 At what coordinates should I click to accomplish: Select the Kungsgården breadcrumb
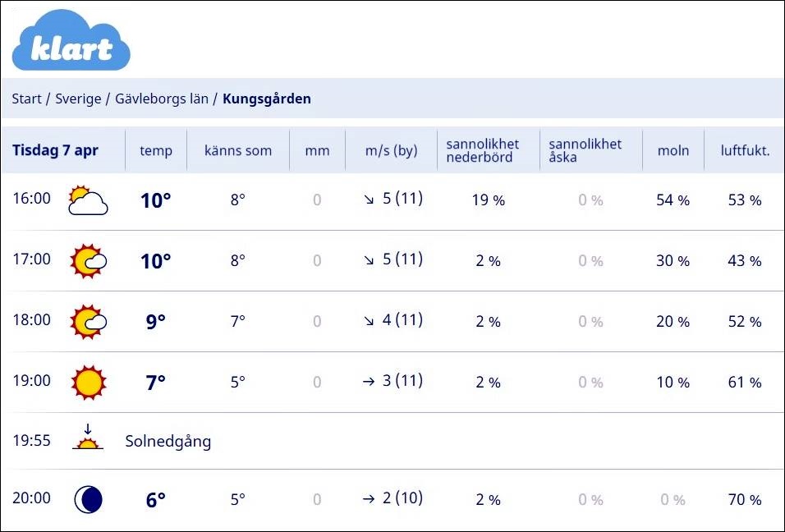(267, 99)
